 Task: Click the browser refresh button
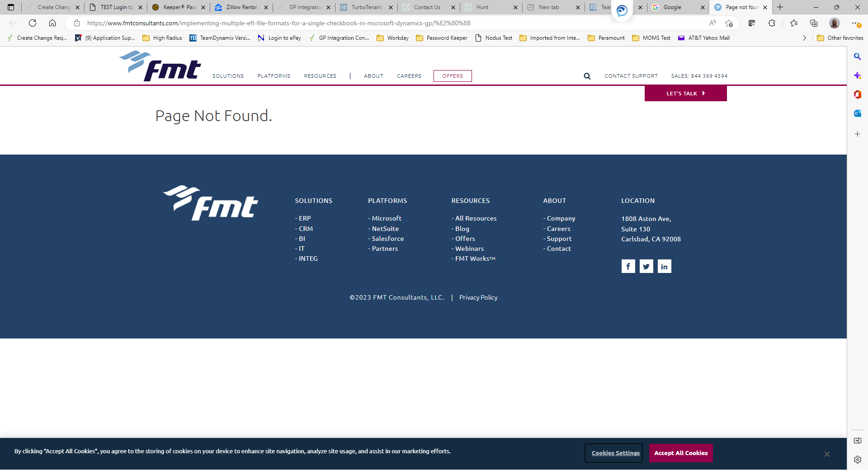[33, 23]
